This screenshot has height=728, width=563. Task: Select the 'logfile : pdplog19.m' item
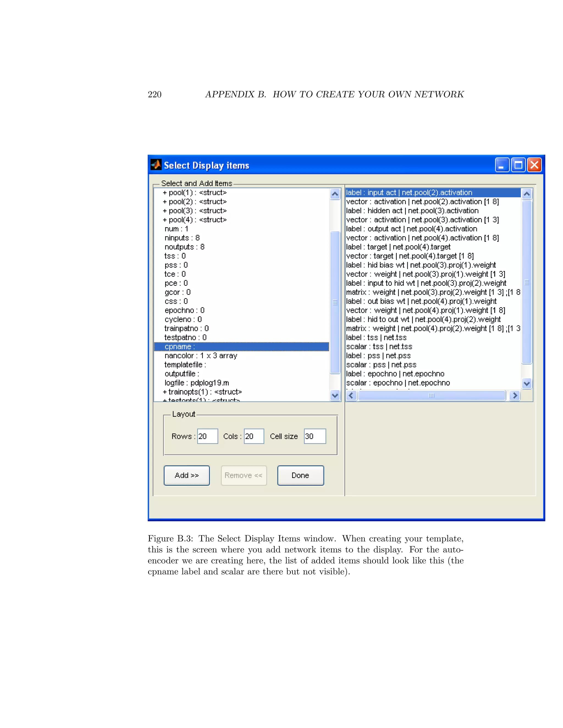point(241,383)
